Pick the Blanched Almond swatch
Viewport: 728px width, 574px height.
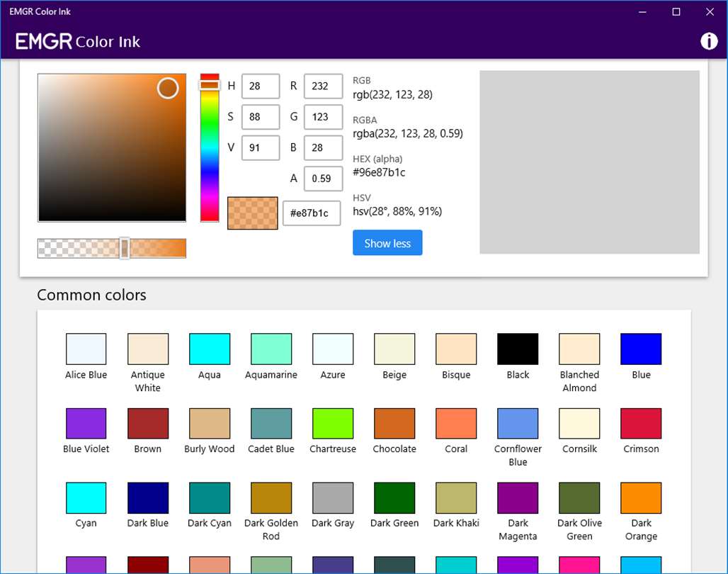pos(579,349)
